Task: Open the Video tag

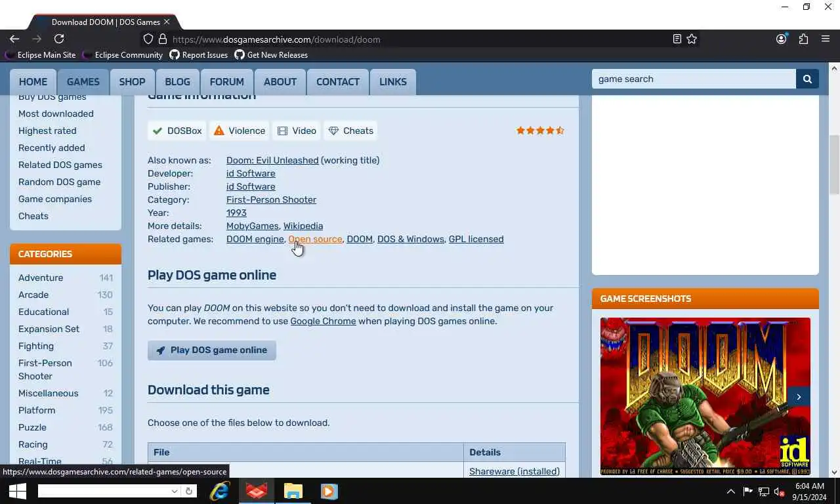Action: point(297,131)
